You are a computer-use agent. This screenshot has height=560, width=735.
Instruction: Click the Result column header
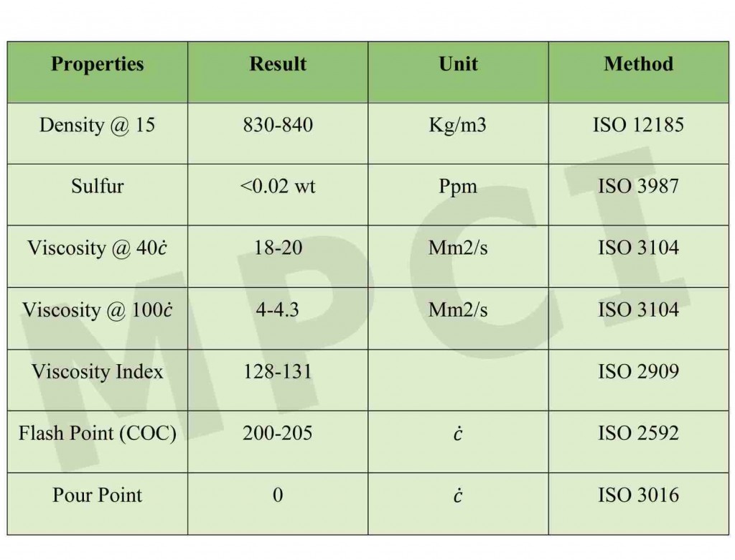point(278,65)
